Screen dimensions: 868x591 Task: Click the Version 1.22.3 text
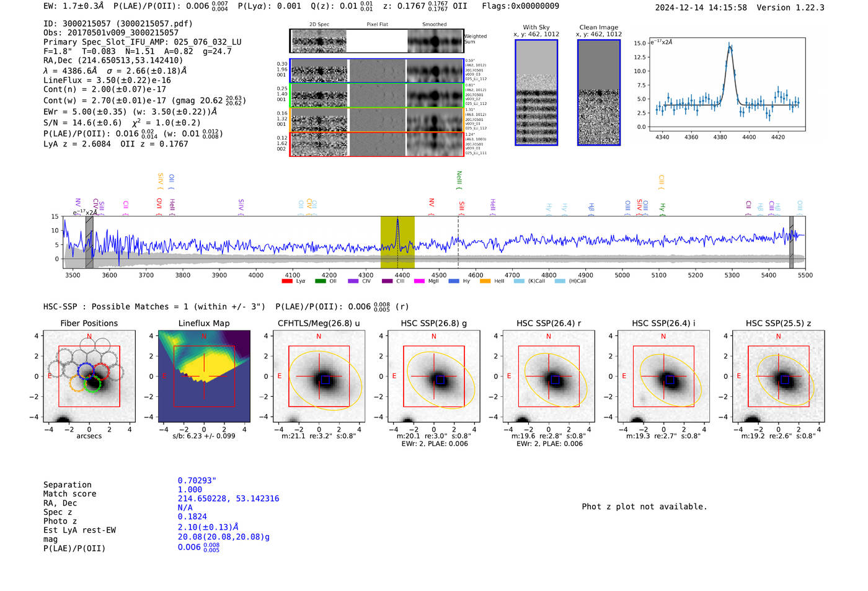click(790, 7)
